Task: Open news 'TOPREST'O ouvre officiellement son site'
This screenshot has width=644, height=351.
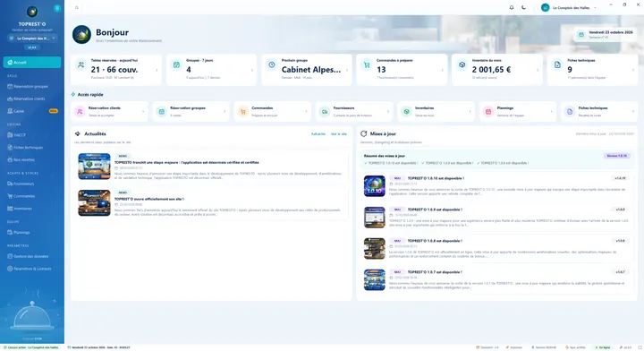Action: (x=149, y=199)
